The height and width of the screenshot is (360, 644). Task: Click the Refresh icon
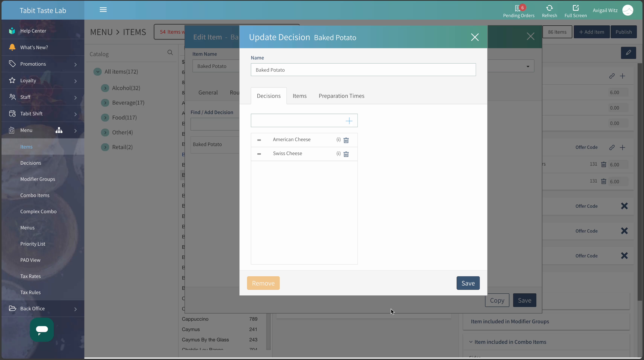pyautogui.click(x=549, y=8)
